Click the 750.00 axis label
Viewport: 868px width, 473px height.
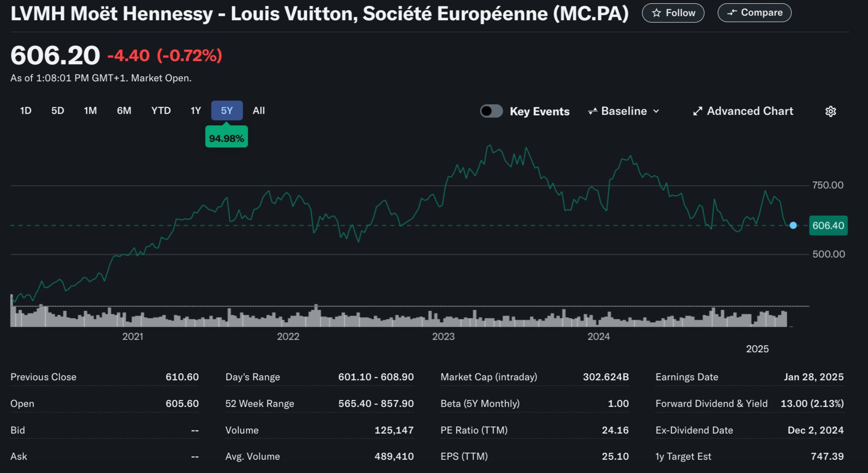(x=828, y=185)
